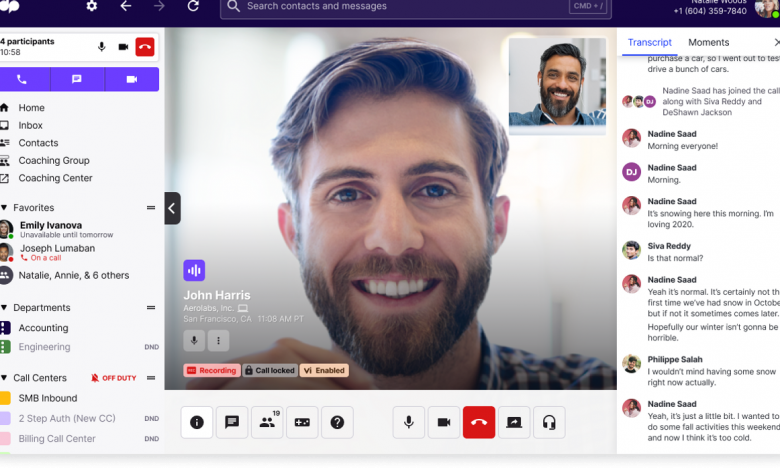780x470 pixels.
Task: Show the 19 participants list
Action: tap(267, 422)
